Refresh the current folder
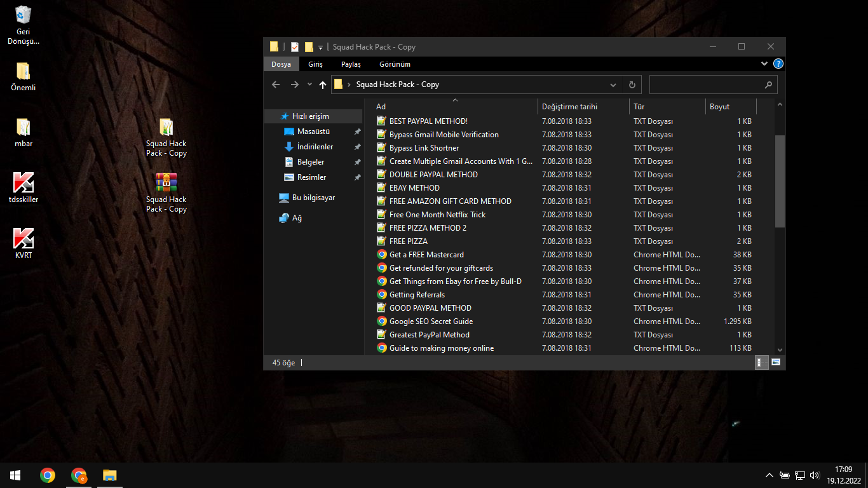The width and height of the screenshot is (868, 488). pyautogui.click(x=632, y=85)
